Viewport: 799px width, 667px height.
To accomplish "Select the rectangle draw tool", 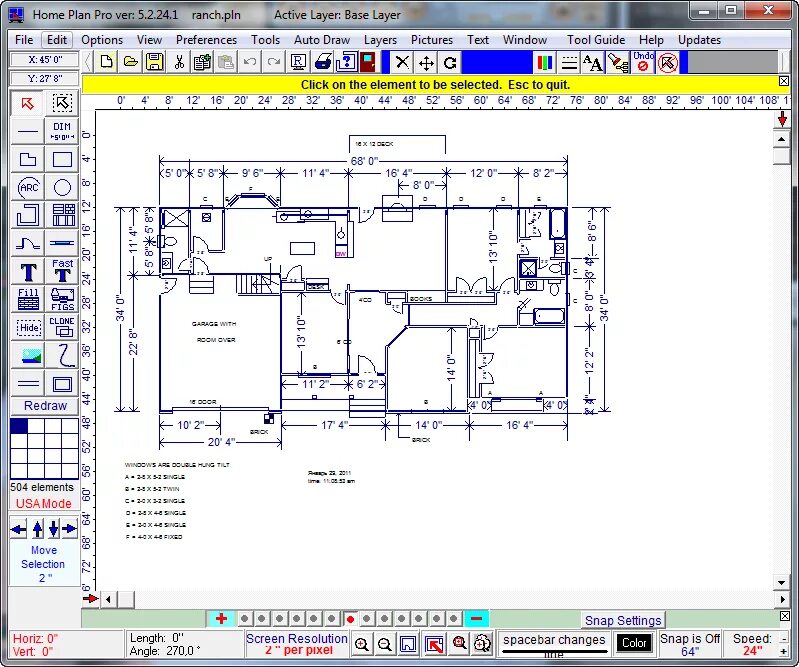I will [x=62, y=159].
